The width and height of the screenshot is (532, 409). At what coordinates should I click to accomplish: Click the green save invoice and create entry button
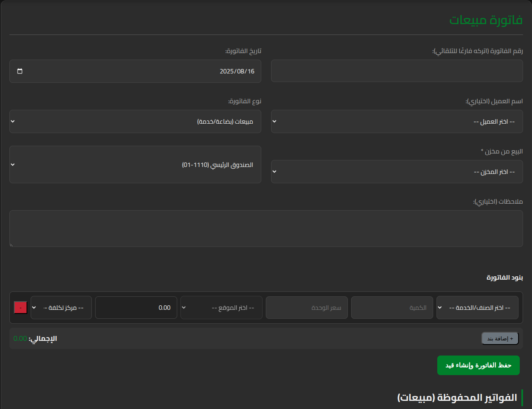(478, 365)
